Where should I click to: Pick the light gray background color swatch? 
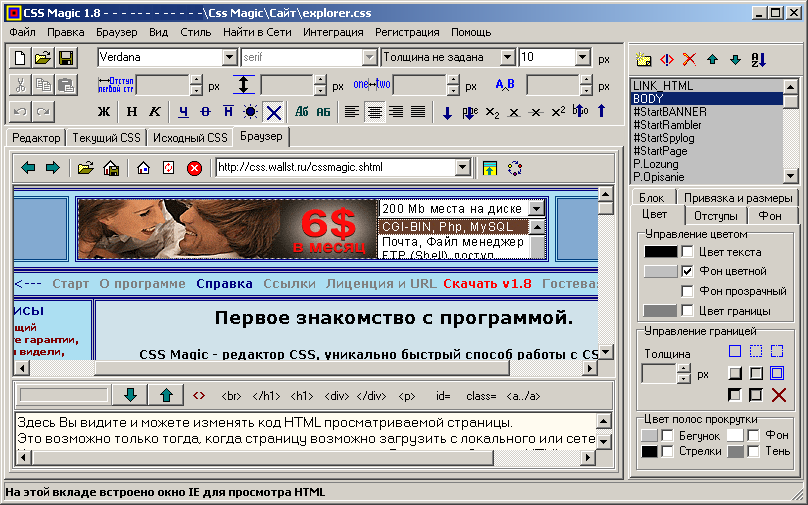(661, 272)
